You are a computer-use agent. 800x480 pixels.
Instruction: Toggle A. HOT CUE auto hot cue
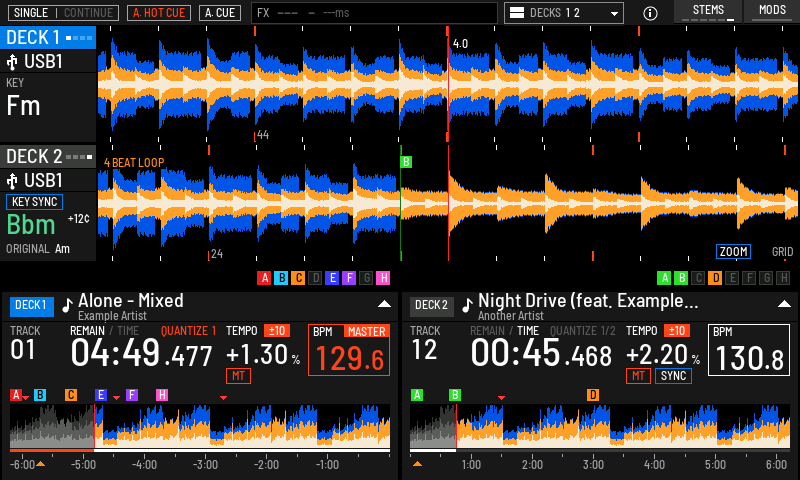(159, 13)
